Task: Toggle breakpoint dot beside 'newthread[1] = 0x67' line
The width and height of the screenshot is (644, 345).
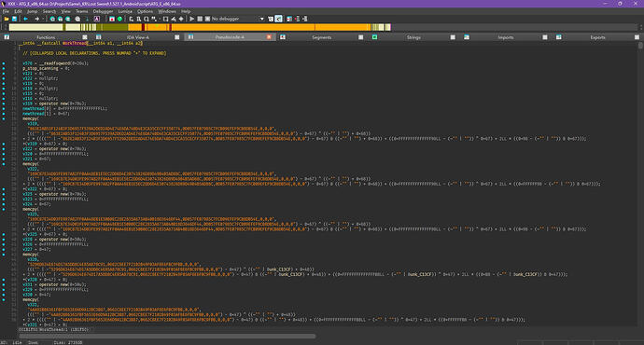Action: pyautogui.click(x=4, y=114)
